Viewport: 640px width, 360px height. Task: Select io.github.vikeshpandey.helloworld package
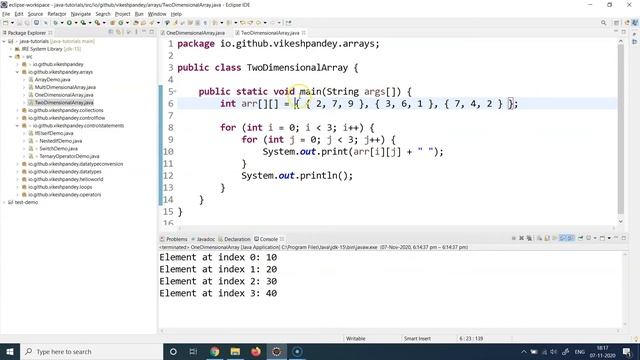[65, 179]
